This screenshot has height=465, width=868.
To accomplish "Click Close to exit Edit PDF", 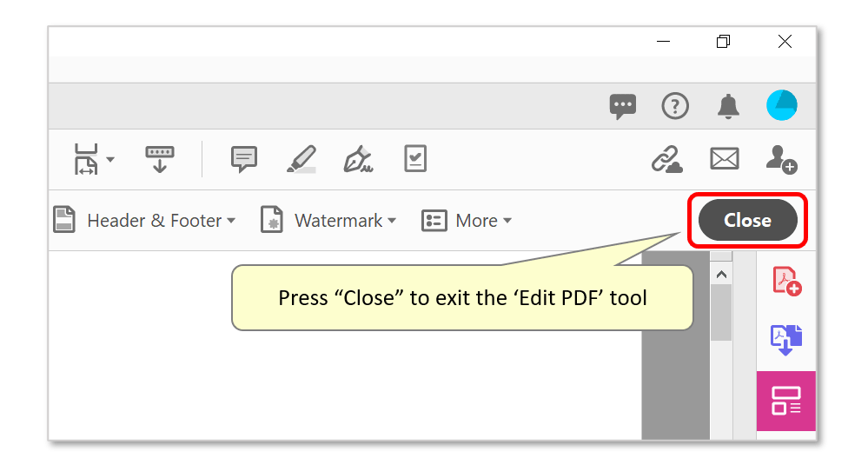I will pyautogui.click(x=748, y=220).
